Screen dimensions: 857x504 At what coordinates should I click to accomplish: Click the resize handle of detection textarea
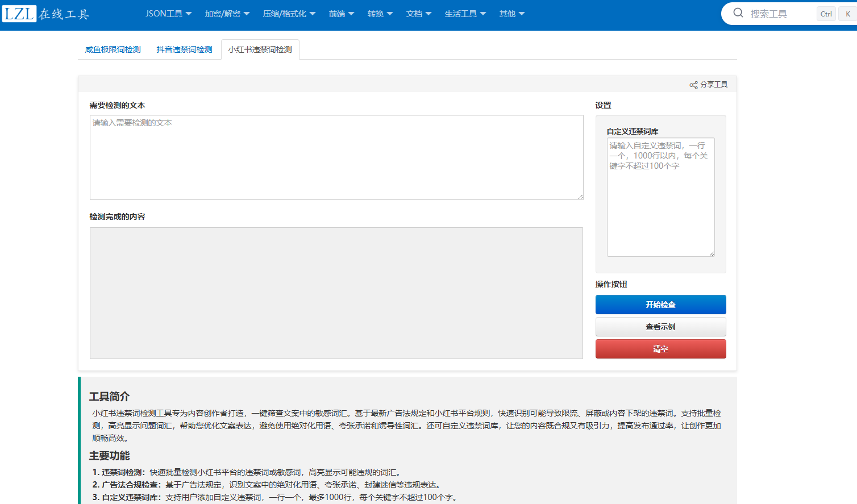(x=580, y=197)
